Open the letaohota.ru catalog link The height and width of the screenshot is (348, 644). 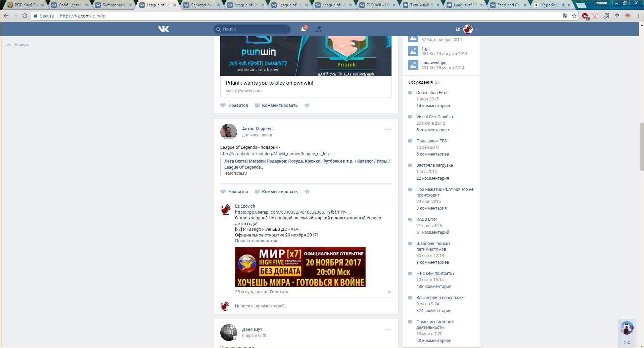click(276, 154)
